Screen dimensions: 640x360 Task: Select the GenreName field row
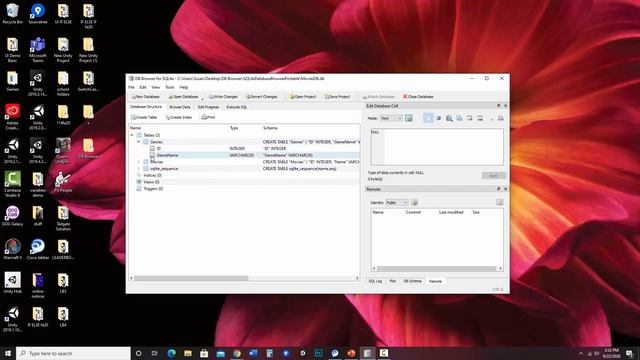click(244, 155)
